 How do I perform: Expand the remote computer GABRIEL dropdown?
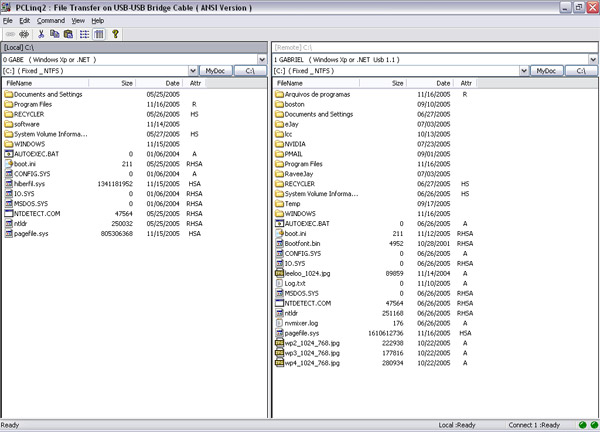(591, 59)
